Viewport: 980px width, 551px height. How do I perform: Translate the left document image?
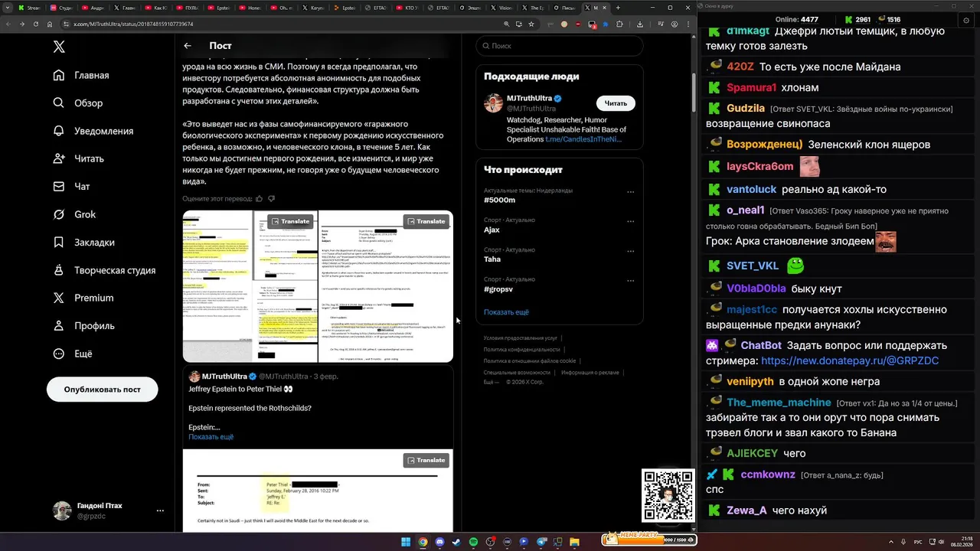[x=290, y=221]
